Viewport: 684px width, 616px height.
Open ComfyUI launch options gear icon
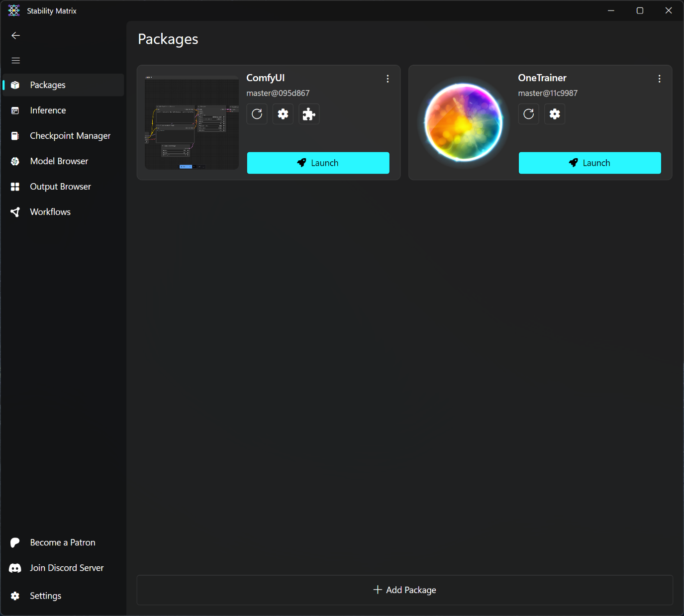click(283, 114)
